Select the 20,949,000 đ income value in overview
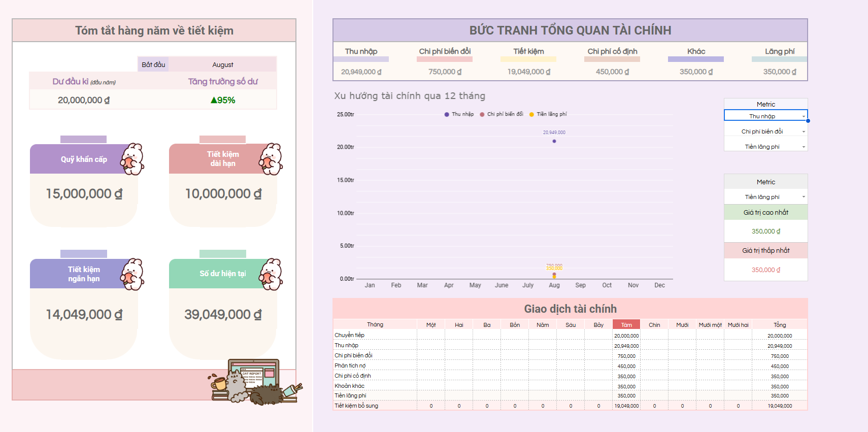The height and width of the screenshot is (432, 868). pos(361,72)
